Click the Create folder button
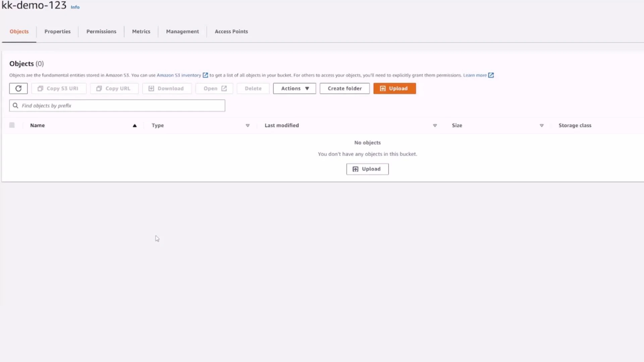This screenshot has width=644, height=362. click(344, 88)
